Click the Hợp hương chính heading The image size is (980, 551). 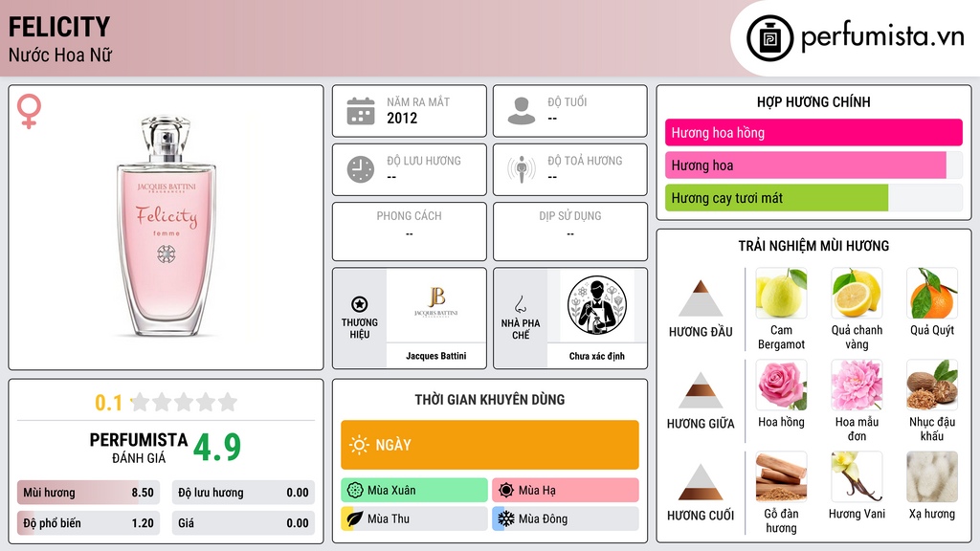pyautogui.click(x=813, y=101)
